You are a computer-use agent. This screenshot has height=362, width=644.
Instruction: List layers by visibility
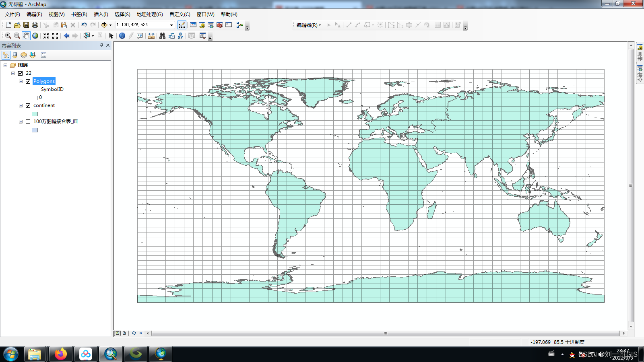(24, 55)
